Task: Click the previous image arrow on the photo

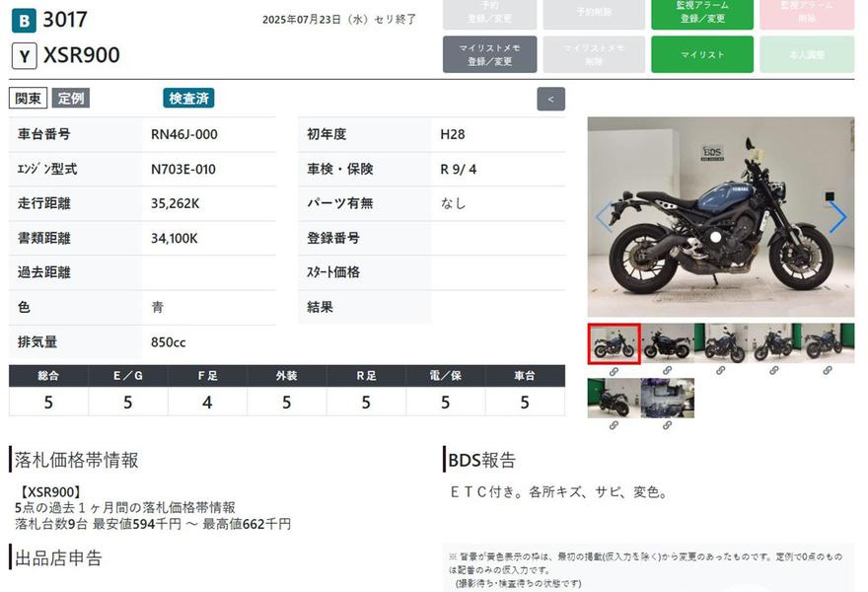Action: (604, 217)
